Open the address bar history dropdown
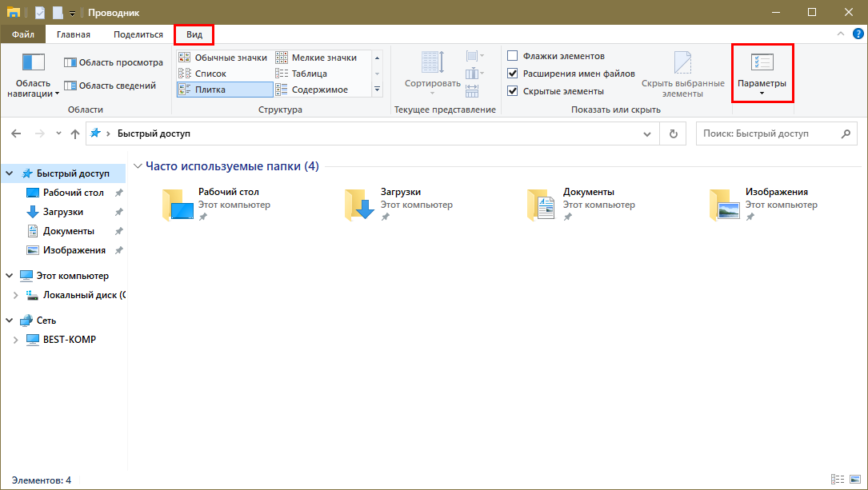Screen dimensions: 868x490 646,134
